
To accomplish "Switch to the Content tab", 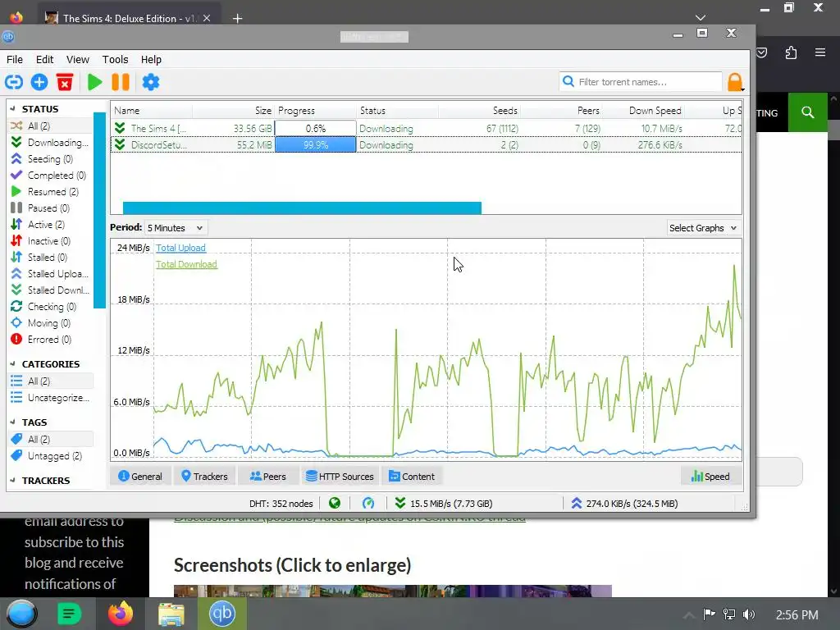I will 412,477.
